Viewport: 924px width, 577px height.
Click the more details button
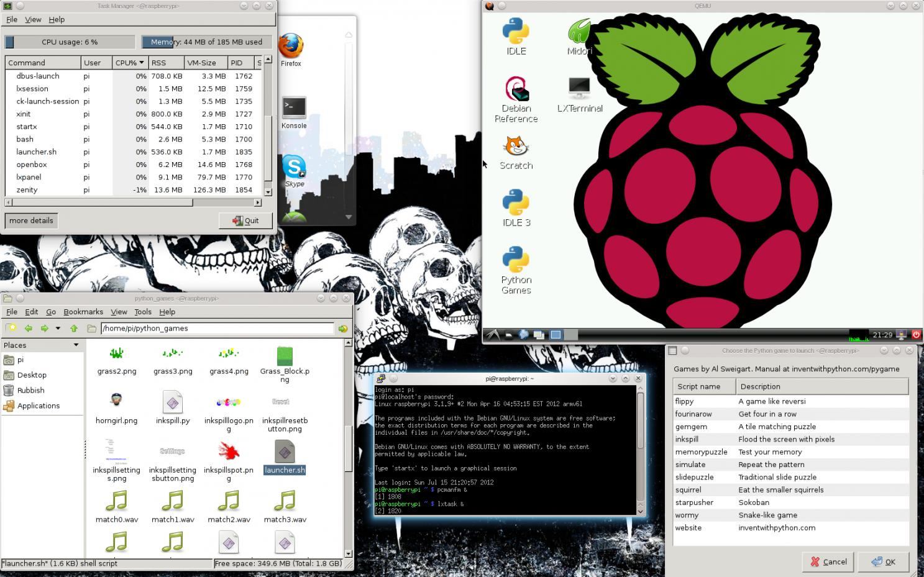coord(31,220)
